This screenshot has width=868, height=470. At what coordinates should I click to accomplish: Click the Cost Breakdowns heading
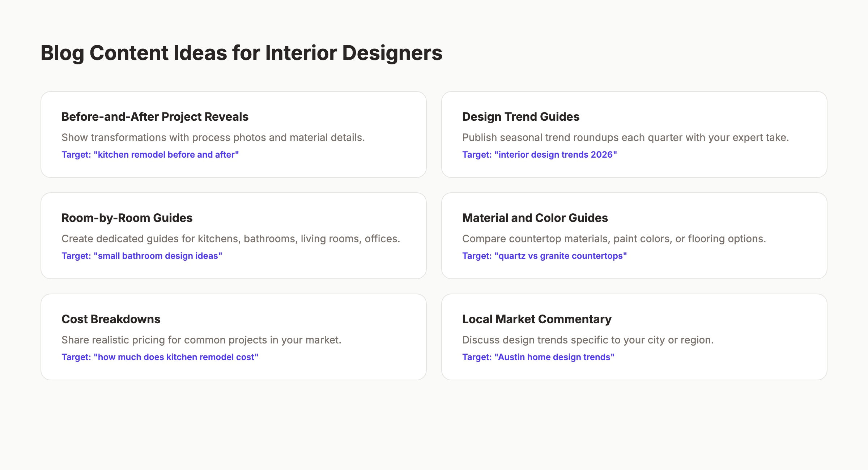(111, 319)
